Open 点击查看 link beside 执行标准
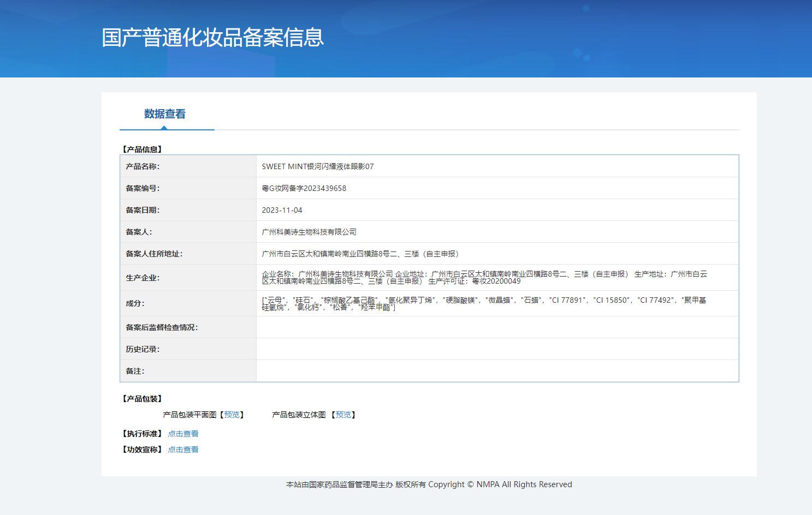This screenshot has height=515, width=812. [183, 434]
